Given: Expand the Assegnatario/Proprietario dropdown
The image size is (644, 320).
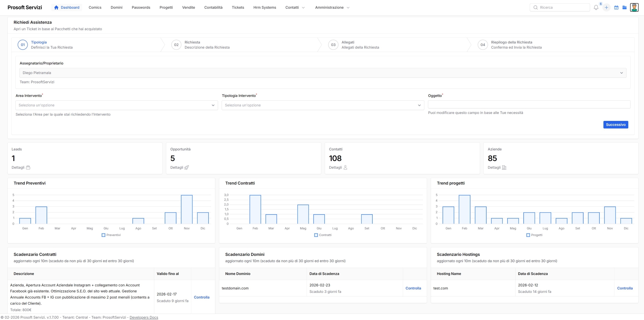Looking at the screenshot, I should (323, 73).
